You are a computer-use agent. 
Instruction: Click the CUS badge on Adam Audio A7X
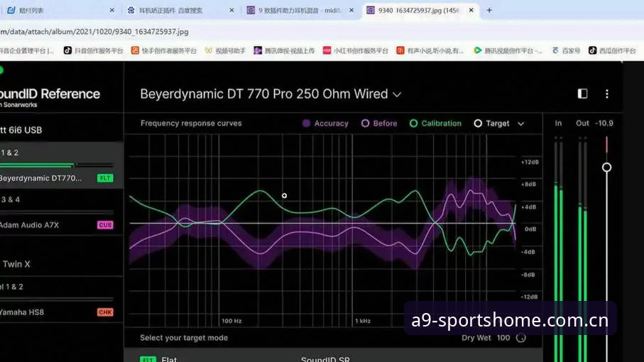point(105,225)
